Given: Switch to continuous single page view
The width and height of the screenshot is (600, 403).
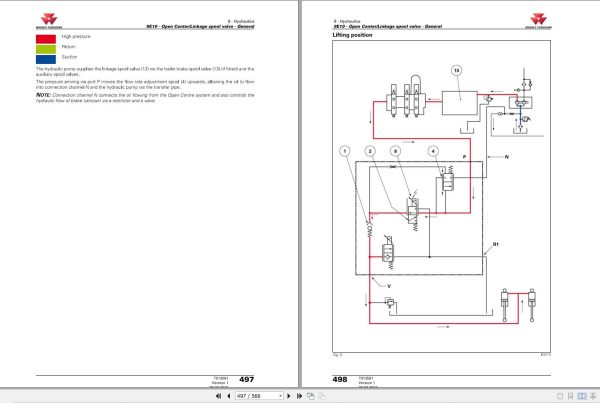Looking at the screenshot, I should 570,396.
